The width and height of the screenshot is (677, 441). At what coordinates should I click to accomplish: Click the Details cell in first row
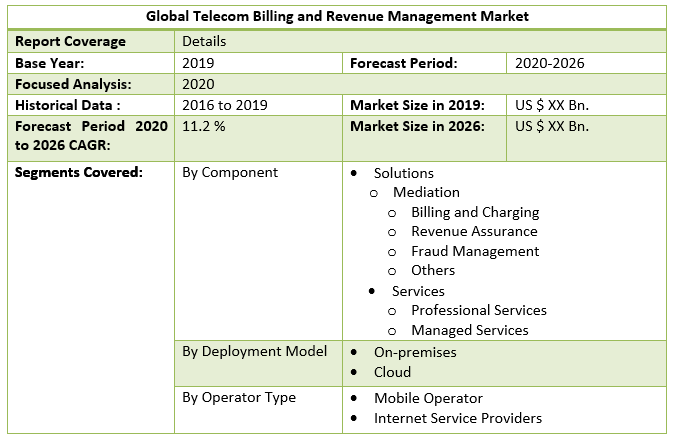[204, 42]
